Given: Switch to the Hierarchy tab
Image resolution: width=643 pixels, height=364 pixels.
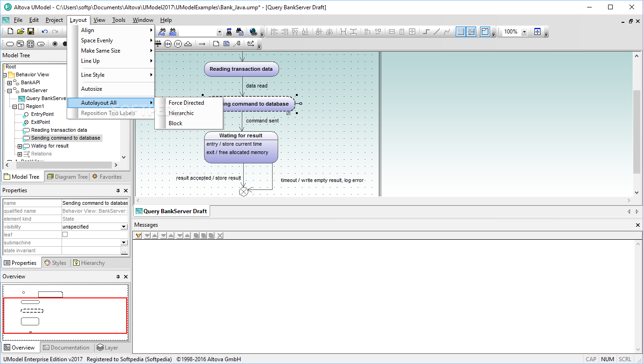Looking at the screenshot, I should click(x=89, y=263).
